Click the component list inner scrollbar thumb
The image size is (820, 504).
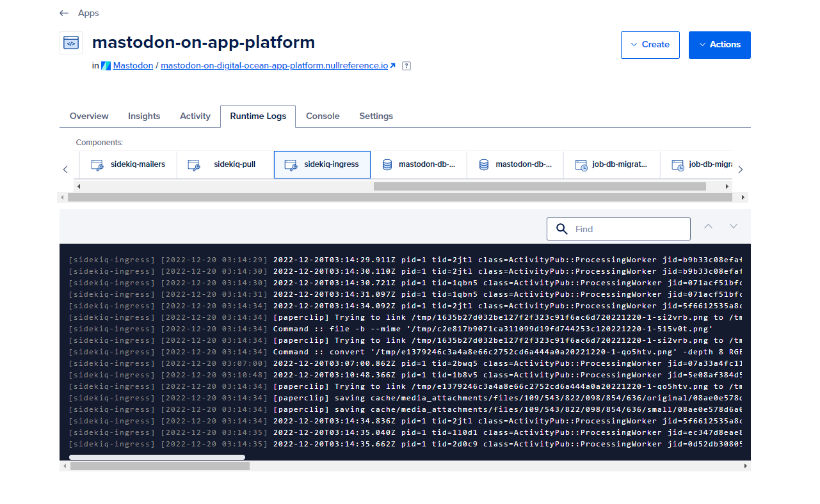[x=540, y=187]
